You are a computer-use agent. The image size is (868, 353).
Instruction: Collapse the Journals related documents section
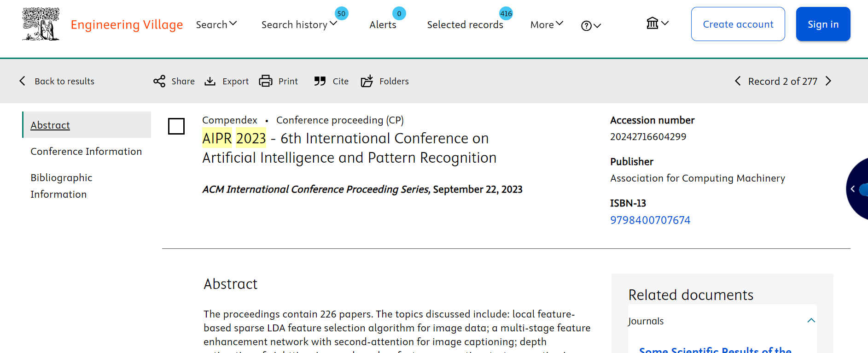click(x=811, y=320)
